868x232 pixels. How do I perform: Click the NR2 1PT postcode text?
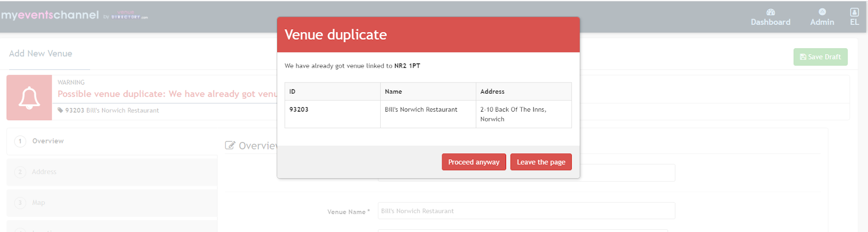coord(407,66)
